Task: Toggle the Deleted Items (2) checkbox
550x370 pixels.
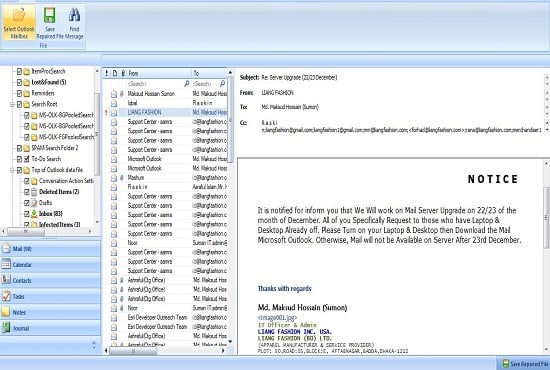Action: pos(27,192)
